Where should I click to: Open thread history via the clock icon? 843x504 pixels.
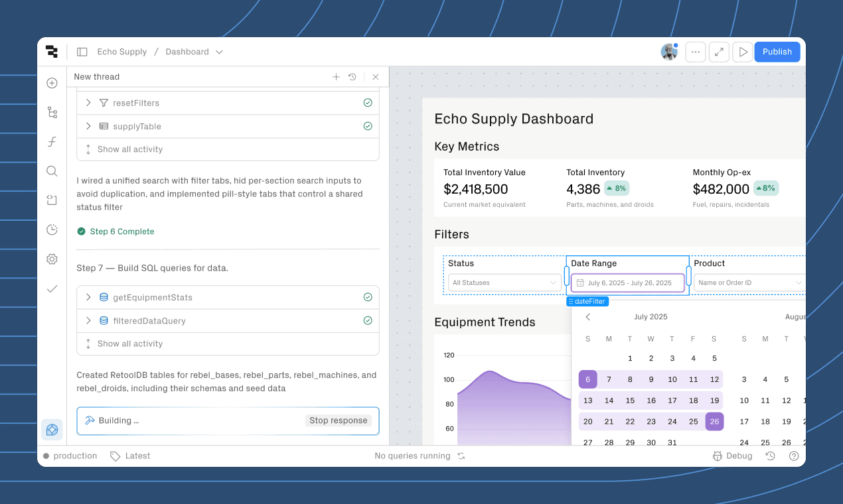click(x=352, y=76)
